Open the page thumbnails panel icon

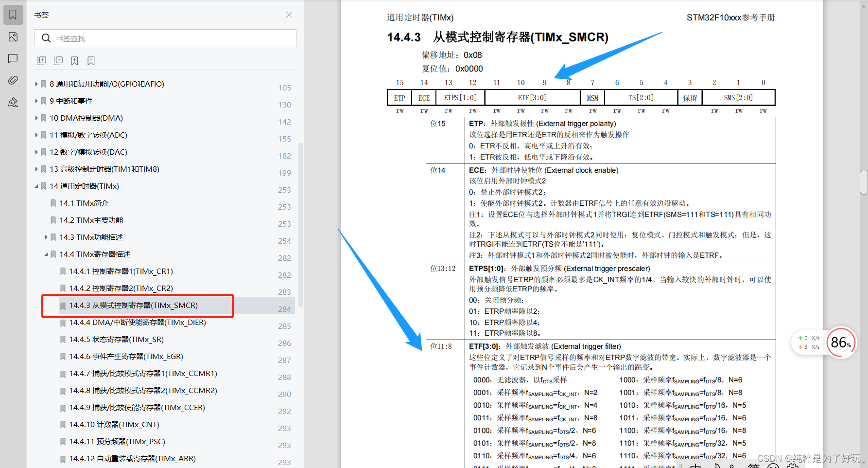[13, 37]
